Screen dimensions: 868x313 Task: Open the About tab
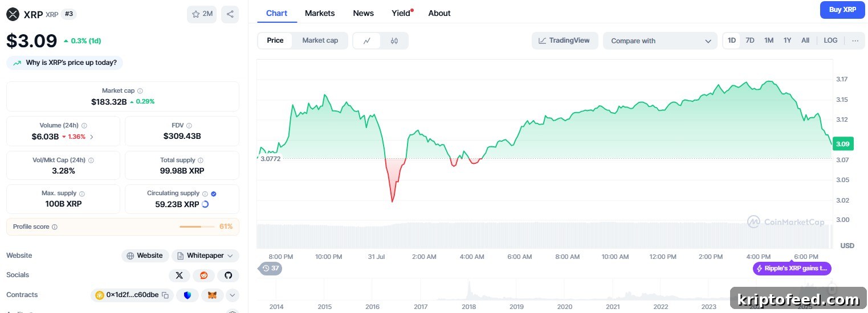[x=439, y=13]
